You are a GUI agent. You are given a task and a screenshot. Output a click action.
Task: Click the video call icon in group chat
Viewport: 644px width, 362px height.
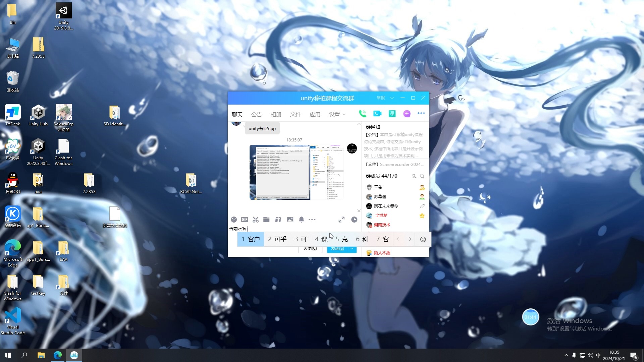[x=377, y=114]
